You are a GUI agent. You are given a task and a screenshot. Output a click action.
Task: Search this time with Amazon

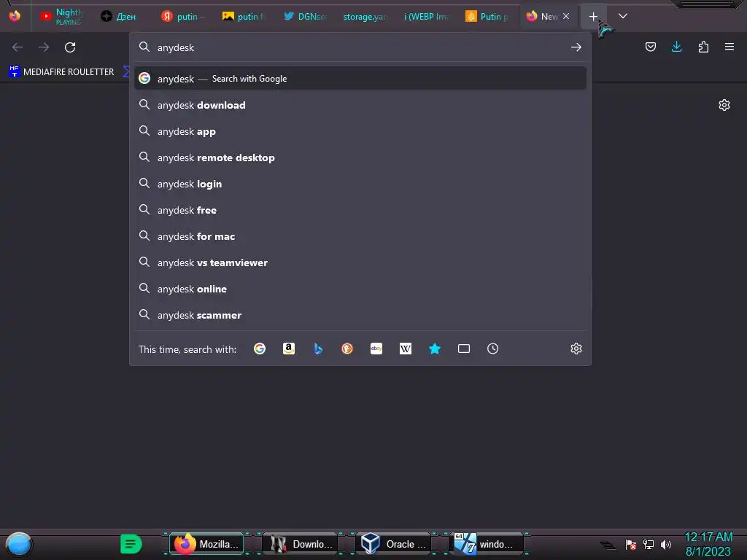(289, 349)
